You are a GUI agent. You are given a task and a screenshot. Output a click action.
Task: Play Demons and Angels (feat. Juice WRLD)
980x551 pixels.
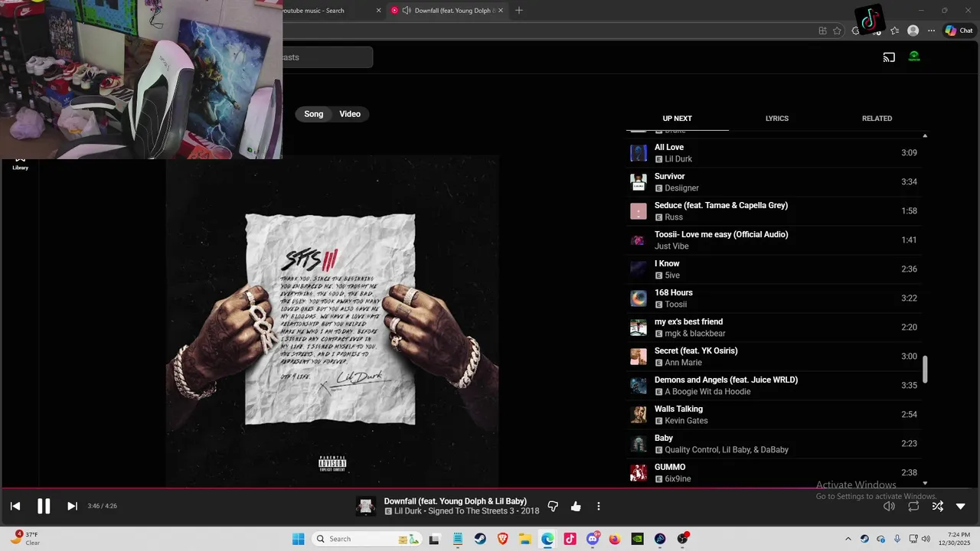point(773,386)
